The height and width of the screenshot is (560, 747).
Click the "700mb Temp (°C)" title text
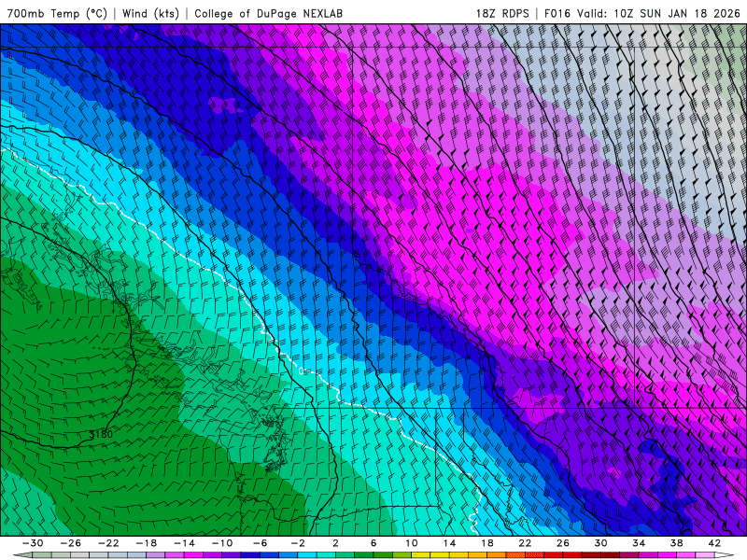(57, 13)
